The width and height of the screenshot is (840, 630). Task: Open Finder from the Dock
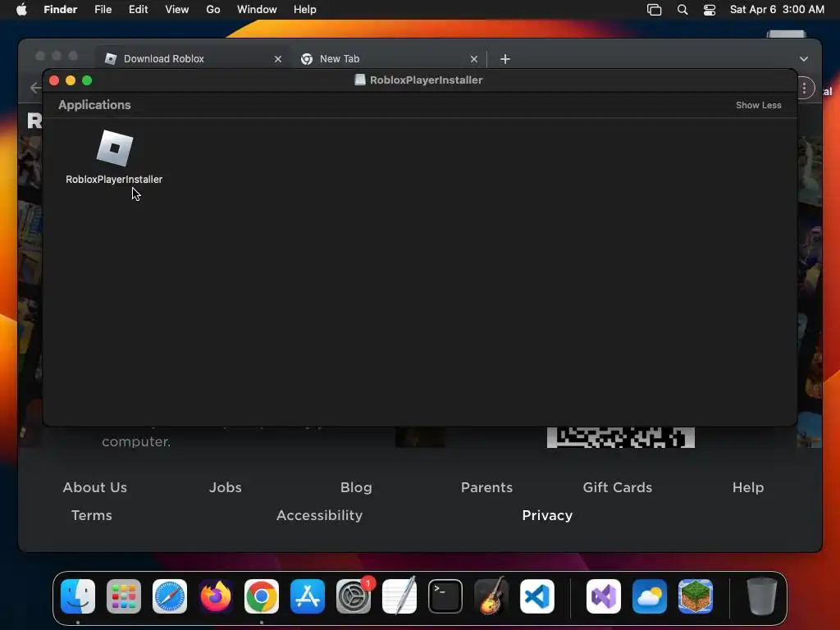pyautogui.click(x=78, y=596)
